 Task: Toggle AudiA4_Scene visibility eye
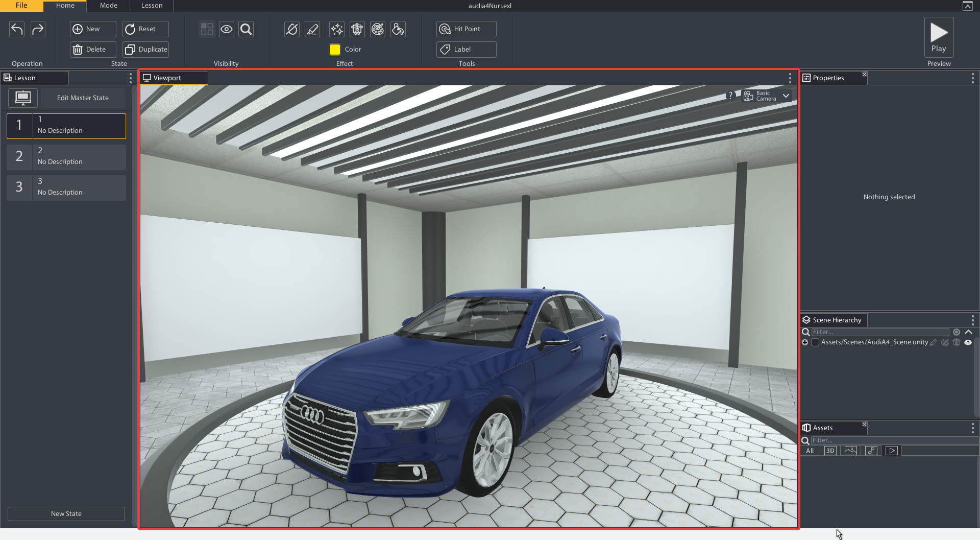click(968, 342)
